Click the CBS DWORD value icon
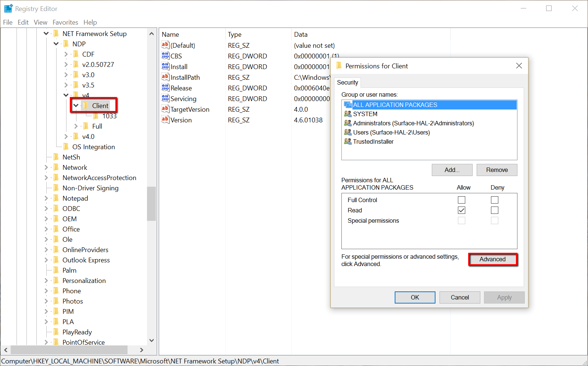Screen dimensions: 588x366 (x=165, y=56)
